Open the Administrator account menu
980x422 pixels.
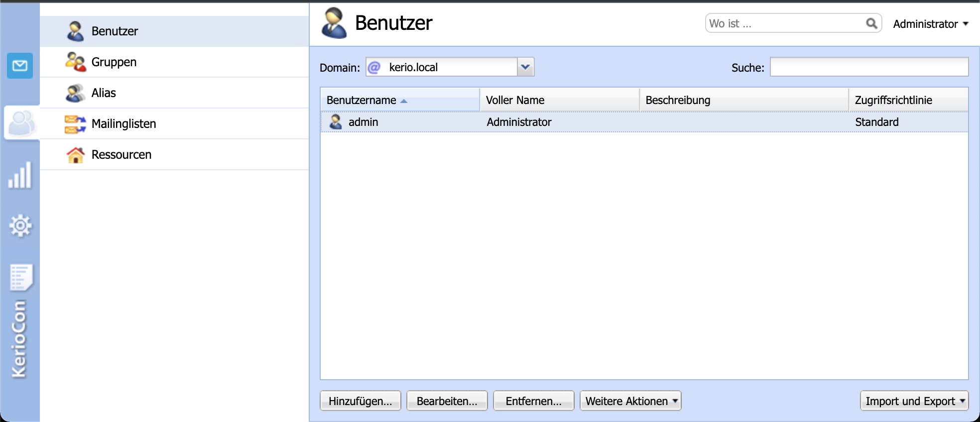click(x=930, y=24)
